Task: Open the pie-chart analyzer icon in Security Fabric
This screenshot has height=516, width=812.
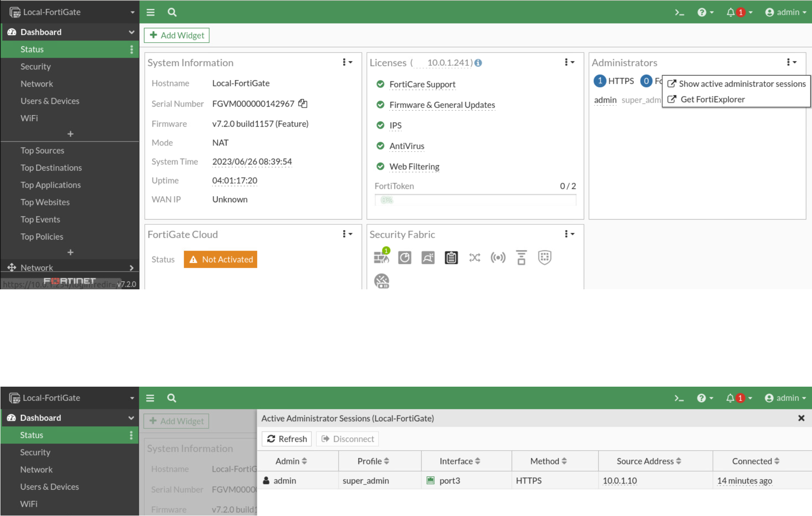Action: point(405,257)
